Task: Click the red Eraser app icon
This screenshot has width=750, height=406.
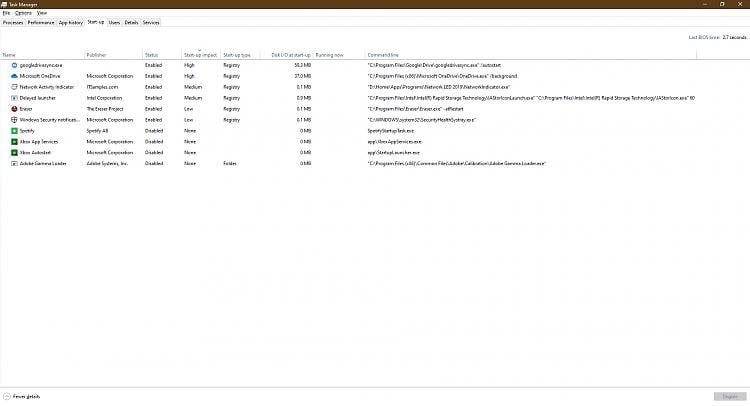Action: pos(14,109)
